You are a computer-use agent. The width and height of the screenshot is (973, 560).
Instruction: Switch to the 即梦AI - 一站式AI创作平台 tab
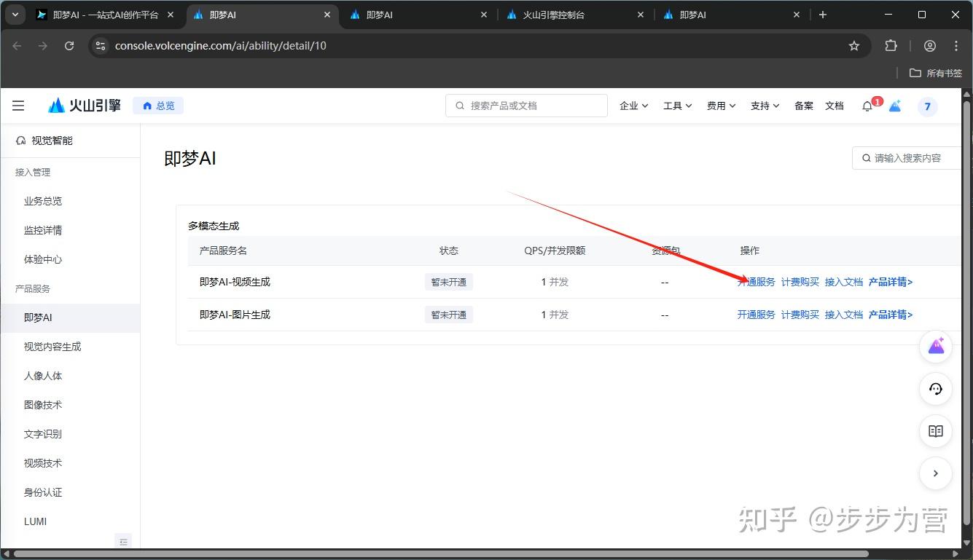pos(105,15)
